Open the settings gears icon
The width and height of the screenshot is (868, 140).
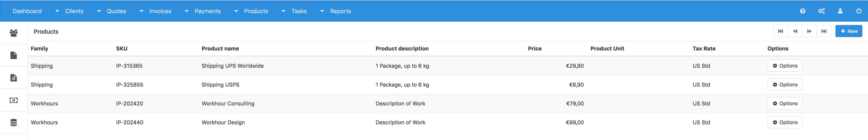point(821,11)
